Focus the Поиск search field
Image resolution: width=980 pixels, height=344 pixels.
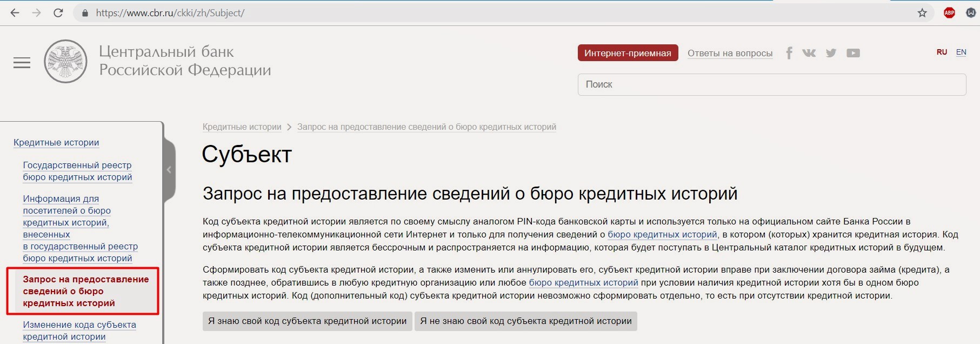coord(771,84)
